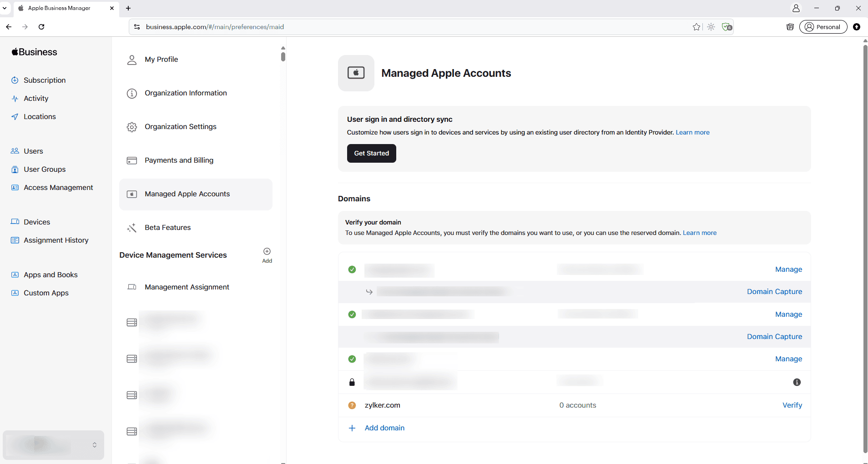
Task: Open Organization Settings preferences
Action: pos(181,127)
